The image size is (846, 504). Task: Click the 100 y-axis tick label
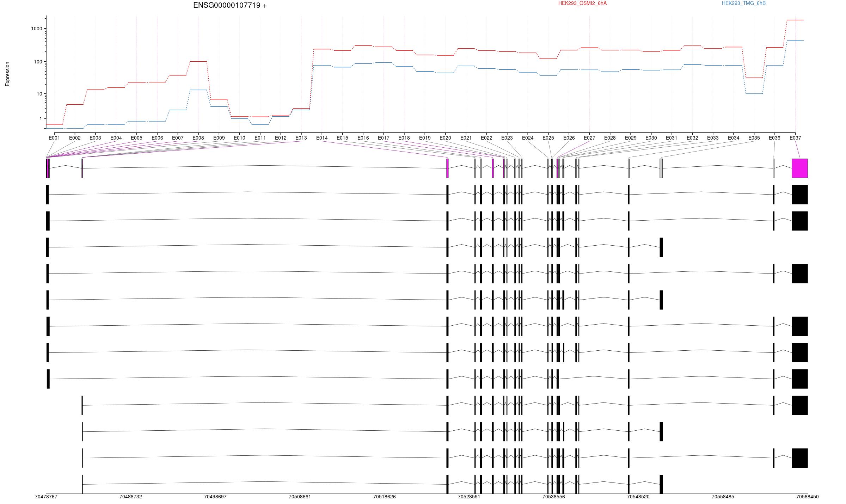pyautogui.click(x=38, y=62)
